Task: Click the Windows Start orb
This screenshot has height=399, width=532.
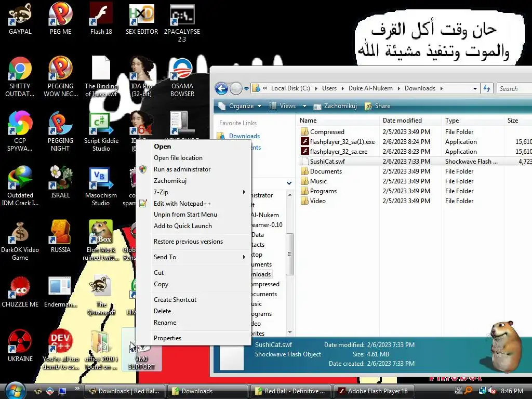Action: (x=14, y=391)
